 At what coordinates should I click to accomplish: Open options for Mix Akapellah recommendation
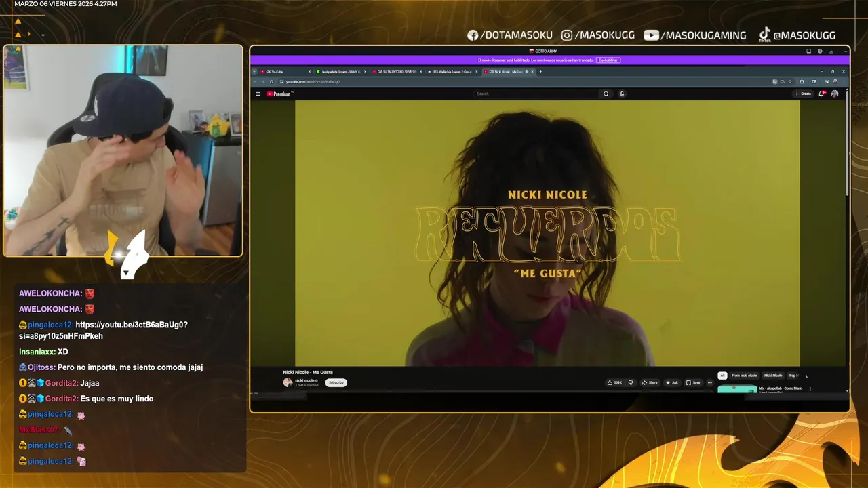click(810, 389)
